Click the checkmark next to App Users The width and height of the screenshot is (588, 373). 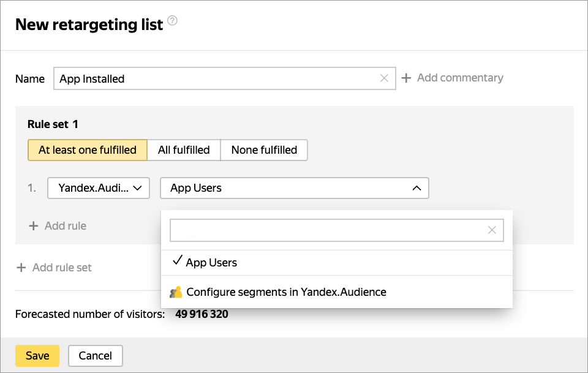pos(177,262)
